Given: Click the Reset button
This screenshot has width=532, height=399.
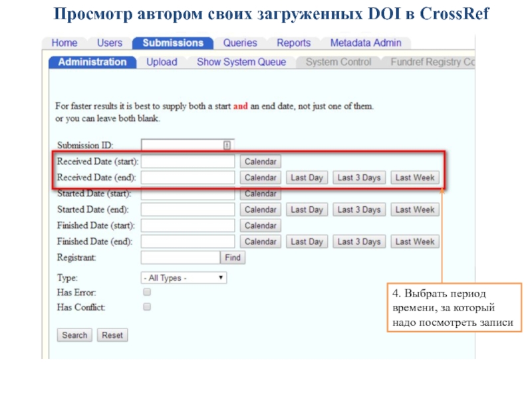Looking at the screenshot, I should [x=112, y=335].
